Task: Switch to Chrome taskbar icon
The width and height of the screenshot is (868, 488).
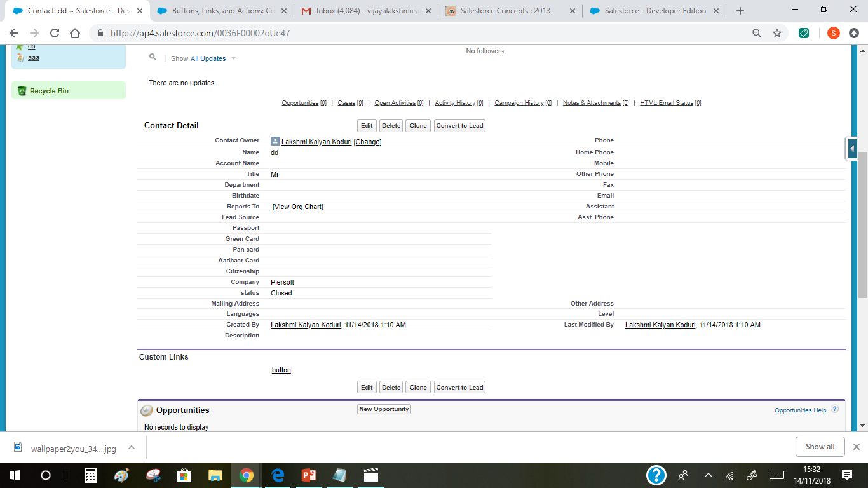Action: point(247,475)
